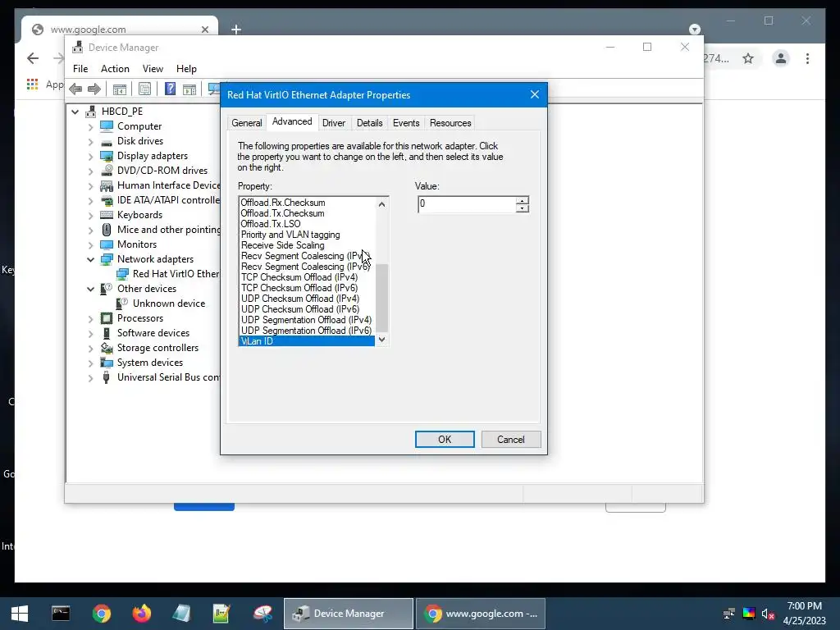This screenshot has height=630, width=840.
Task: Click the Chrome back arrow button
Action: click(x=33, y=58)
